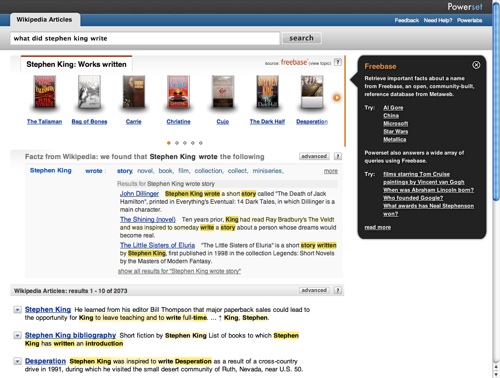The height and width of the screenshot is (378, 500).
Task: Advance the book carousel with the orange arrow
Action: click(337, 98)
